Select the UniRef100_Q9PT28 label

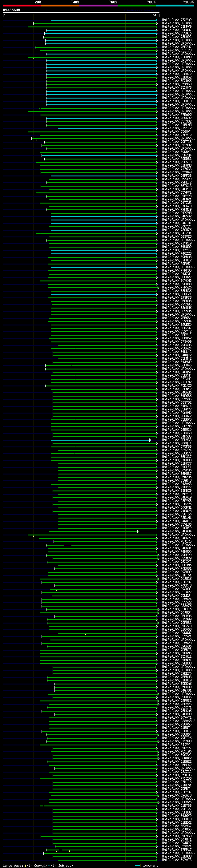[176, 142]
